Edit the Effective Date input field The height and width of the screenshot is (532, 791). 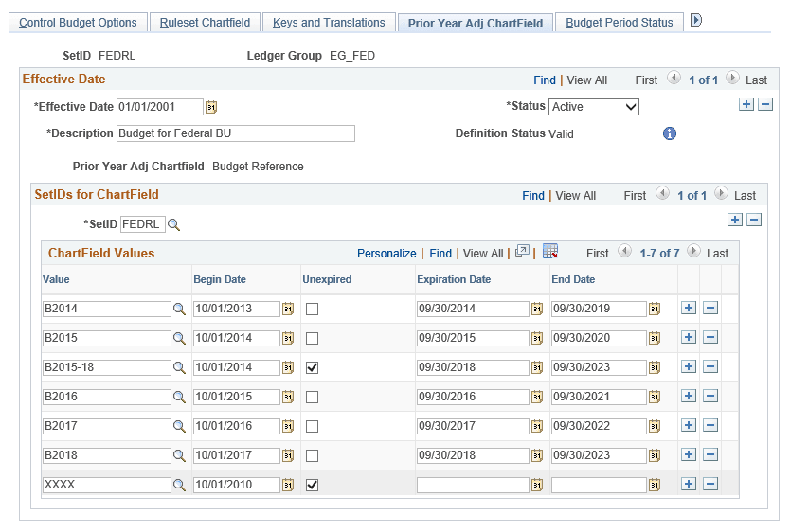[x=160, y=107]
